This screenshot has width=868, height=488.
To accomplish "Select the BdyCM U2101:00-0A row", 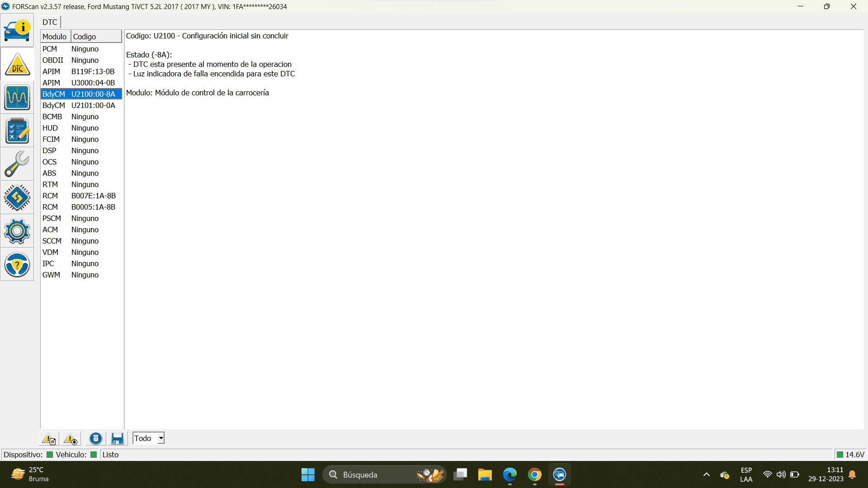I will tap(81, 105).
